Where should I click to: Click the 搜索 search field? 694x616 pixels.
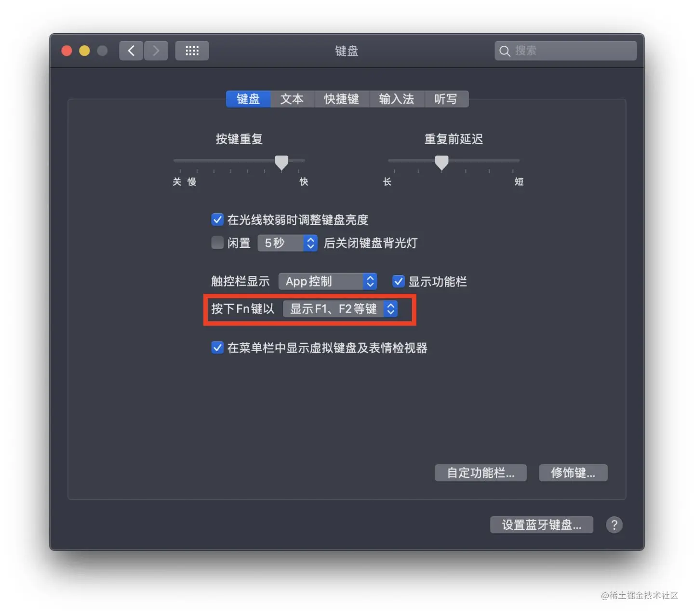click(x=566, y=51)
